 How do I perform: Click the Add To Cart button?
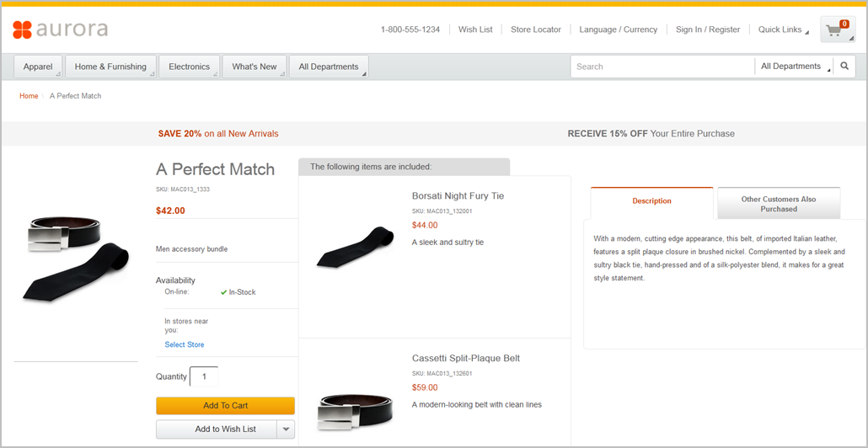225,406
